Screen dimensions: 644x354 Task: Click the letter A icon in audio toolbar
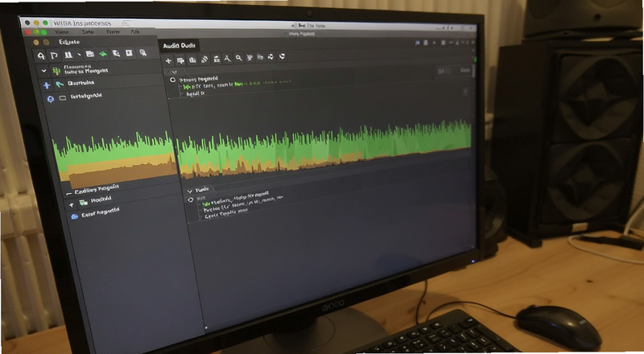(x=227, y=59)
